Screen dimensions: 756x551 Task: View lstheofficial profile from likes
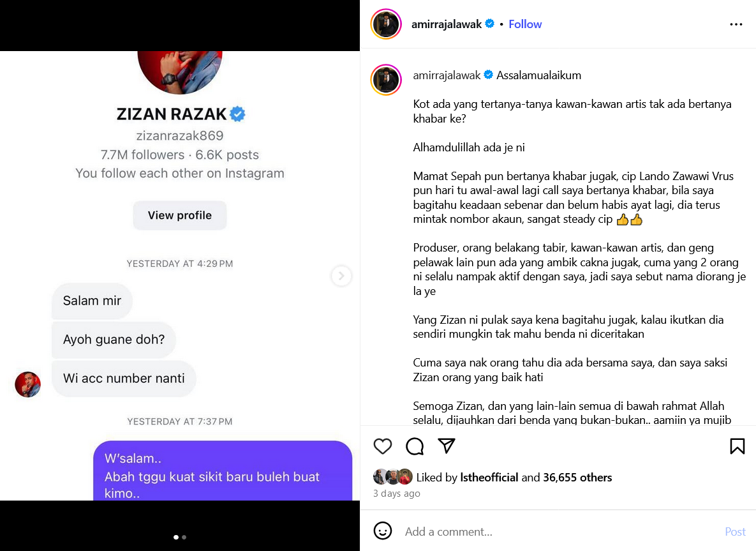tap(489, 477)
